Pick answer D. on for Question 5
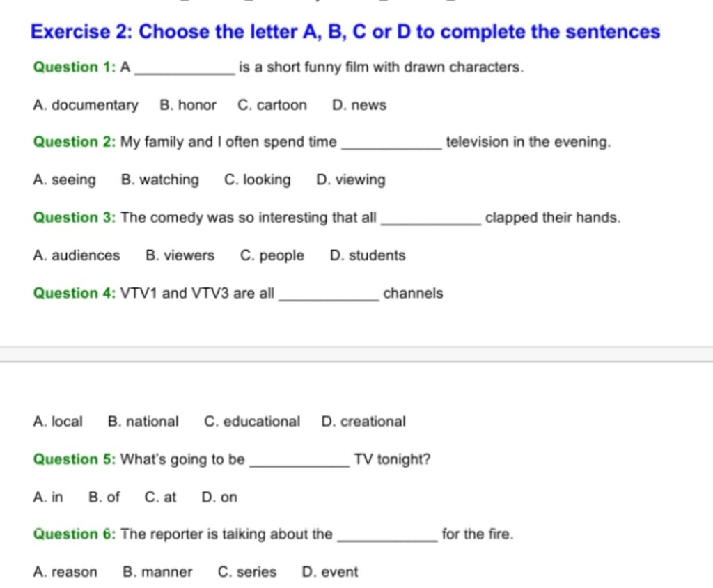The height and width of the screenshot is (588, 713). tap(219, 498)
